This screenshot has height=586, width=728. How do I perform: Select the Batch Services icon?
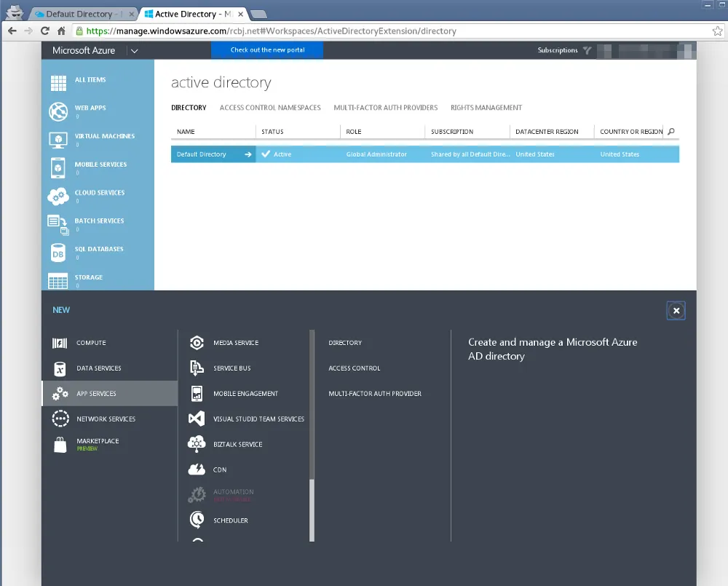58,225
